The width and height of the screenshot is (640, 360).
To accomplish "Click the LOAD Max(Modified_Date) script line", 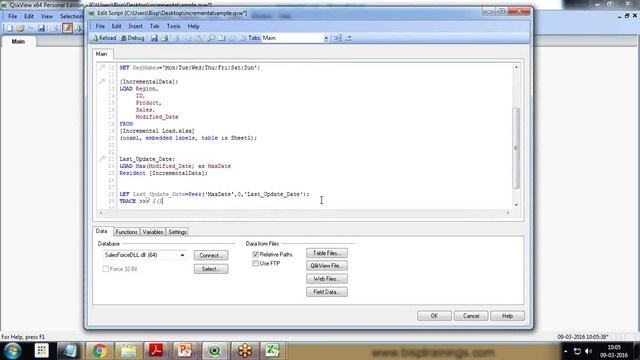I will [x=175, y=166].
